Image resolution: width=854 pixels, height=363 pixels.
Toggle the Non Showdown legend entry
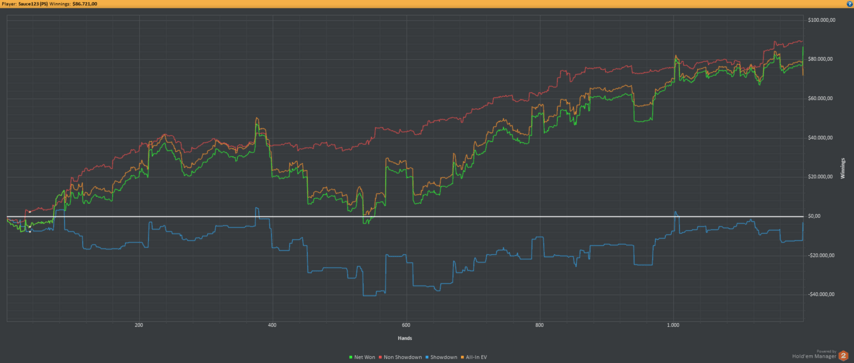pyautogui.click(x=401, y=357)
